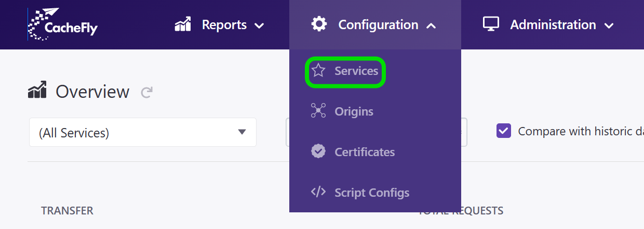Click the Administration monitor icon
Viewport: 644px width, 229px height.
491,24
